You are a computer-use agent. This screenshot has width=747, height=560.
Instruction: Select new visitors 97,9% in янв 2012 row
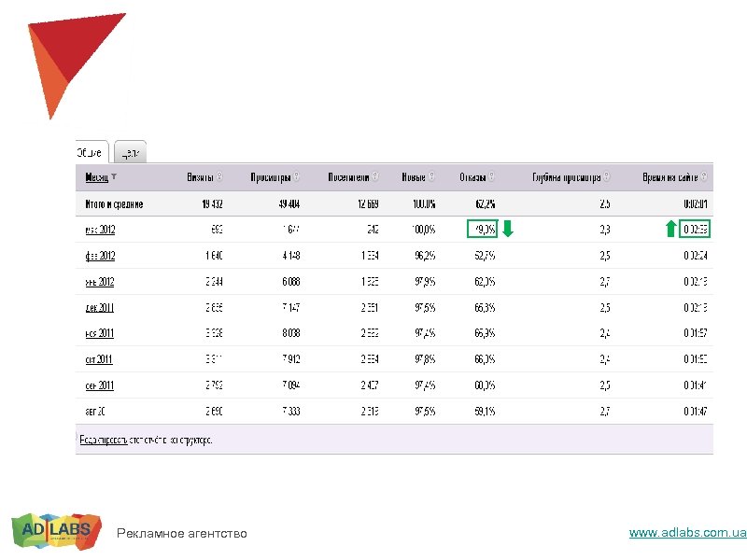tap(425, 282)
